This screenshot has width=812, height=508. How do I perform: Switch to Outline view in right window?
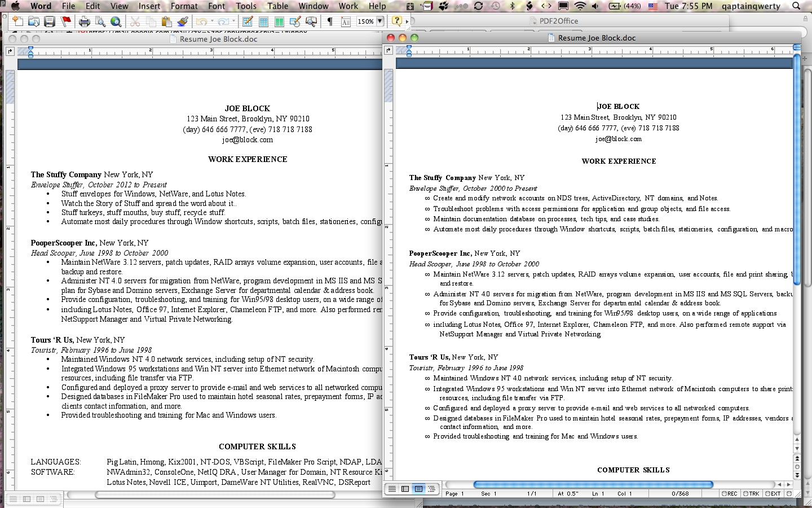(431, 489)
